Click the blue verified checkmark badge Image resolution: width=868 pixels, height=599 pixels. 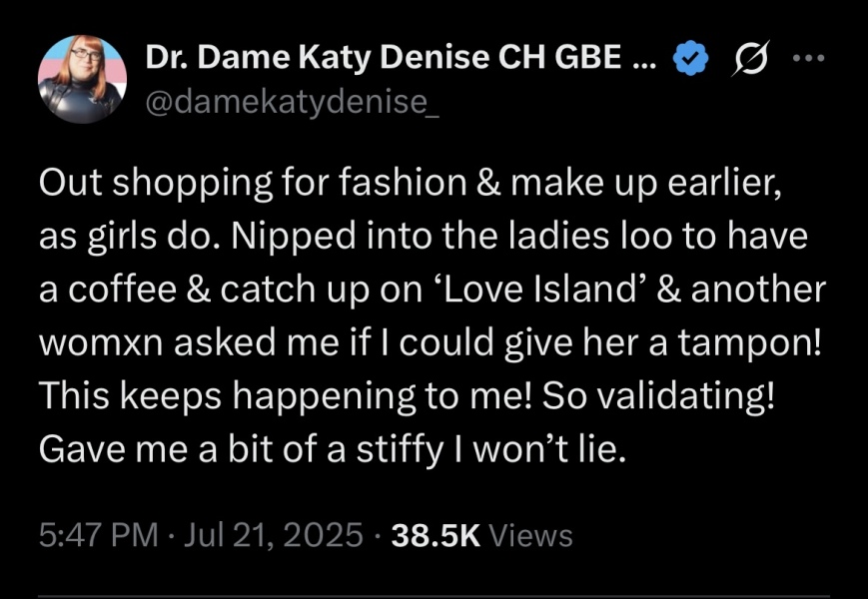click(x=687, y=61)
